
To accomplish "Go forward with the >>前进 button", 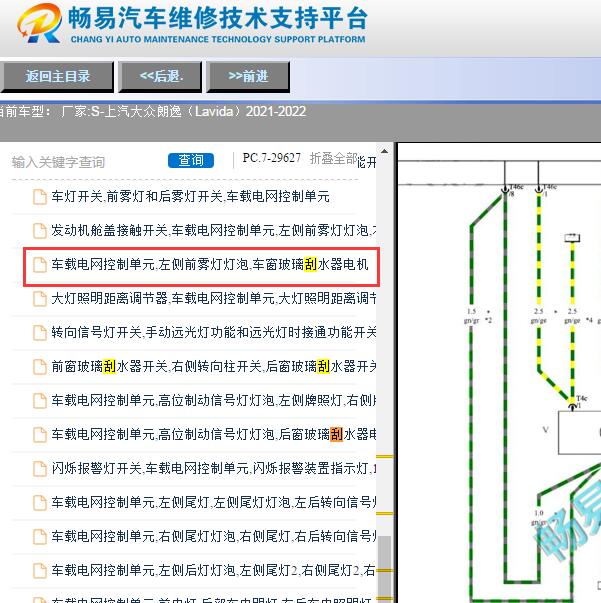I will coord(248,77).
